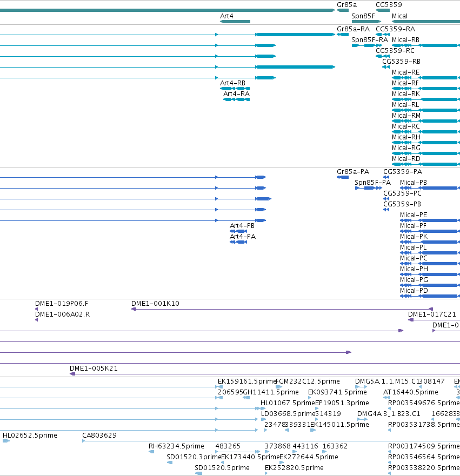Open transcript Mical-RE
Image resolution: width=460 pixels, height=476 pixels.
[426, 78]
